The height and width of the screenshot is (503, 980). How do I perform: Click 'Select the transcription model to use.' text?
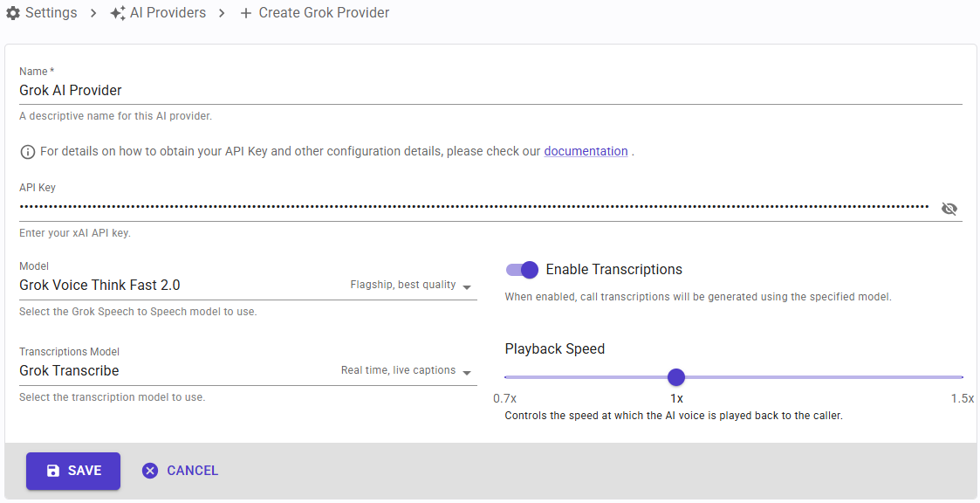pyautogui.click(x=112, y=397)
